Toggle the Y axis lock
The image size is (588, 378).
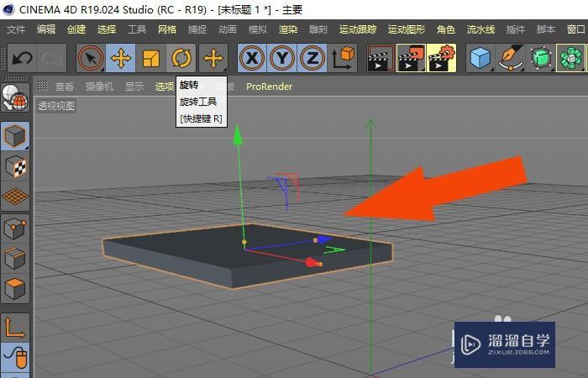coord(282,58)
